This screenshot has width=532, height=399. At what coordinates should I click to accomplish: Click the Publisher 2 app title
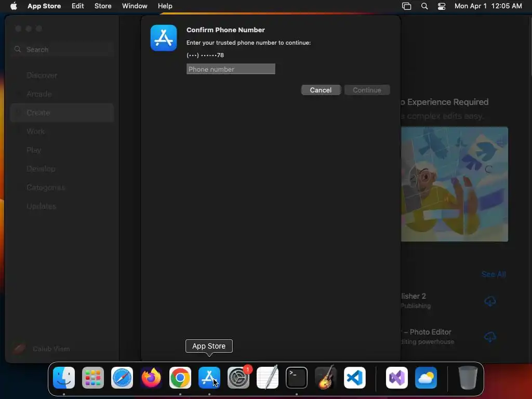click(413, 296)
